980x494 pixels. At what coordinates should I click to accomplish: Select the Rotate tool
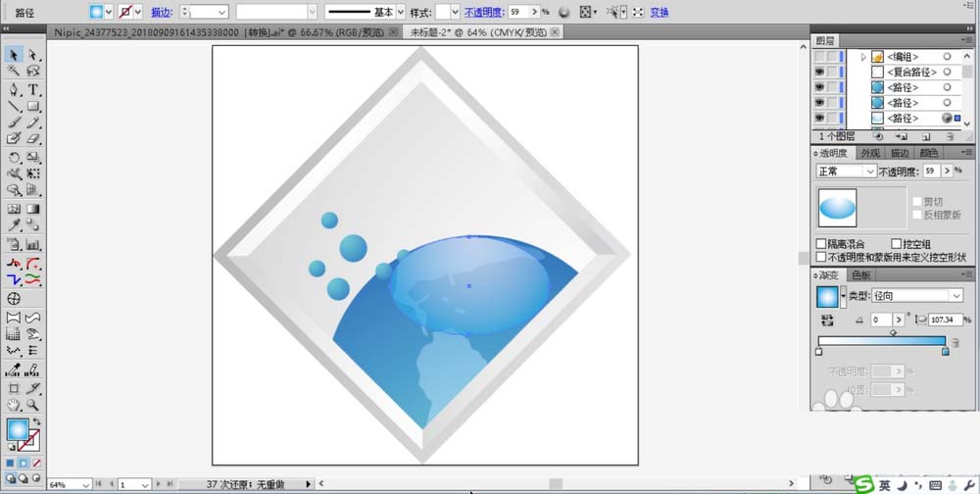[14, 158]
